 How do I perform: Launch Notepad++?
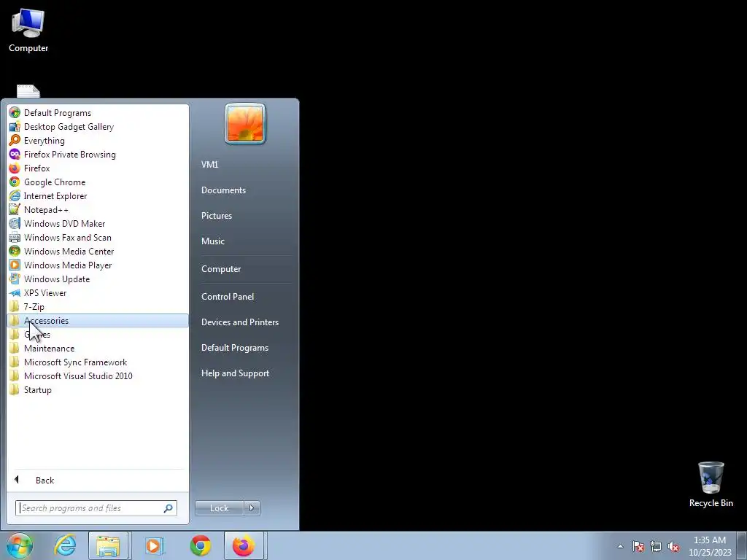pyautogui.click(x=98, y=209)
